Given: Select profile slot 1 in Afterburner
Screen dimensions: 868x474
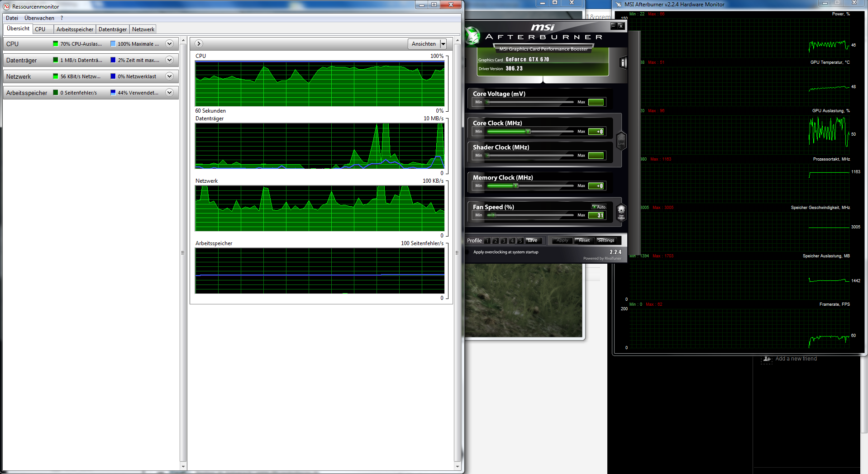Looking at the screenshot, I should tap(487, 241).
